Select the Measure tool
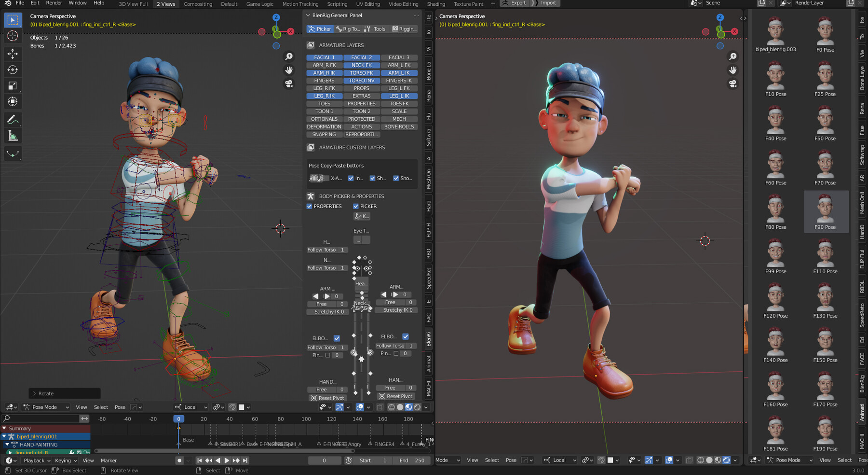 click(x=13, y=136)
